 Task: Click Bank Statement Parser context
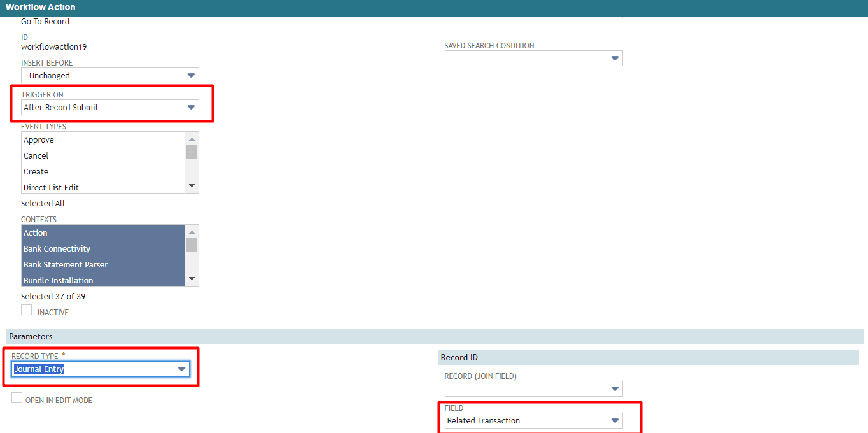tap(103, 265)
